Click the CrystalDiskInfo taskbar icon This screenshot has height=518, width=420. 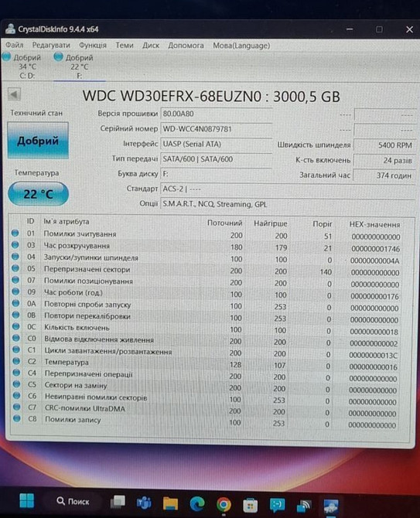331,506
